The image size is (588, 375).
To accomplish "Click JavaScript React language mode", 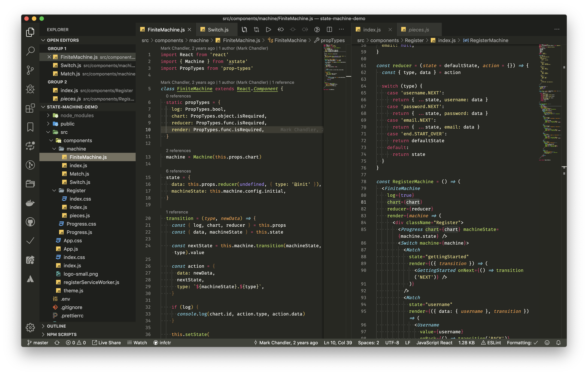I will click(434, 343).
